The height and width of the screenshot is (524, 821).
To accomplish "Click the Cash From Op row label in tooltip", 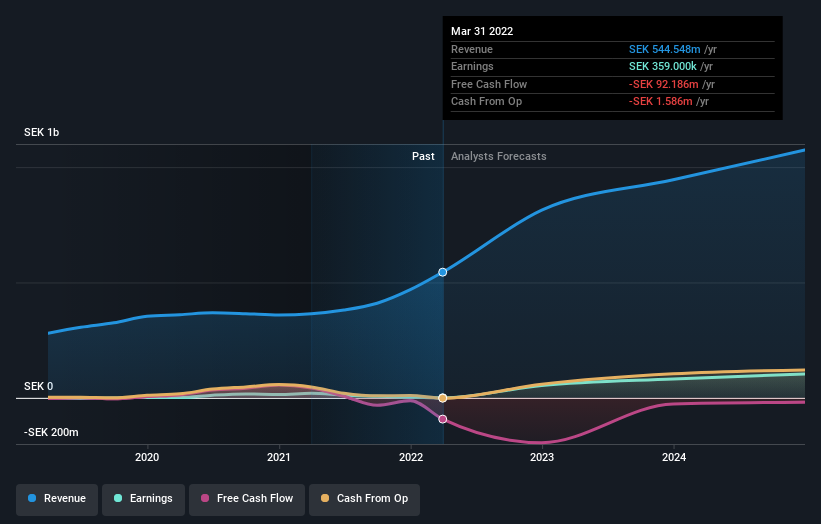I will (x=486, y=102).
